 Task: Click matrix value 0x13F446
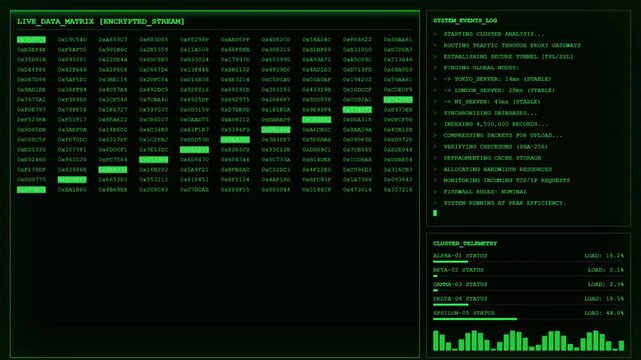pyautogui.click(x=194, y=70)
